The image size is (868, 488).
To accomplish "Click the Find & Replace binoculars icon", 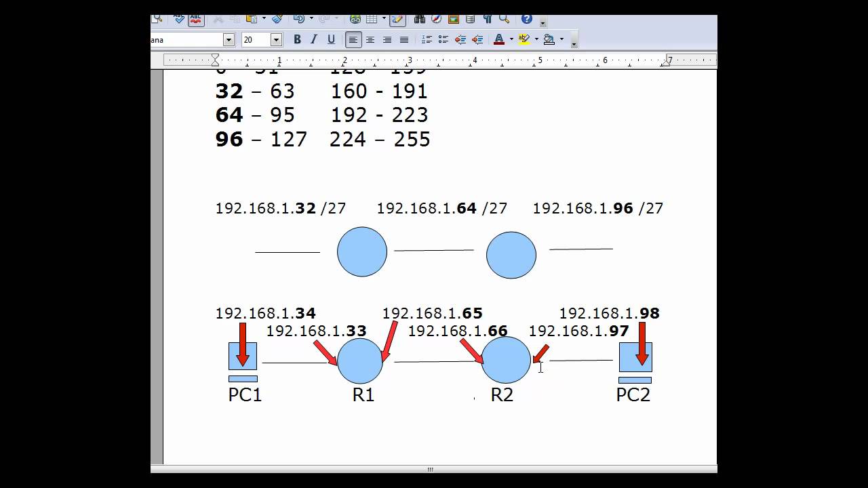I will 420,19.
